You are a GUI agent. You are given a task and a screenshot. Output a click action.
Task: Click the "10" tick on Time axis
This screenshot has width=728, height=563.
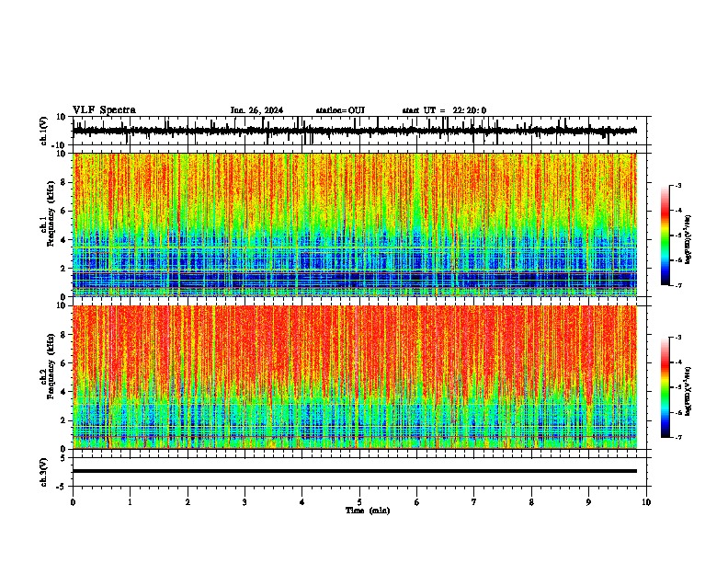coord(646,502)
